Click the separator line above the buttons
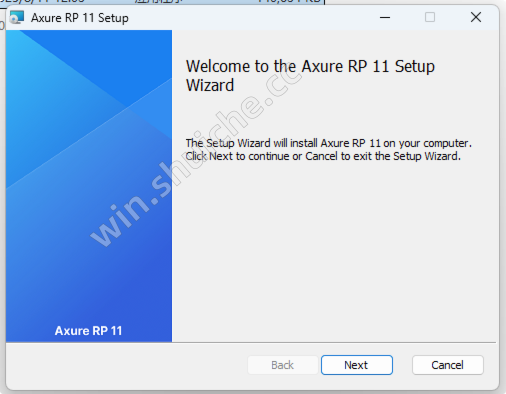The image size is (506, 394). tap(251, 342)
